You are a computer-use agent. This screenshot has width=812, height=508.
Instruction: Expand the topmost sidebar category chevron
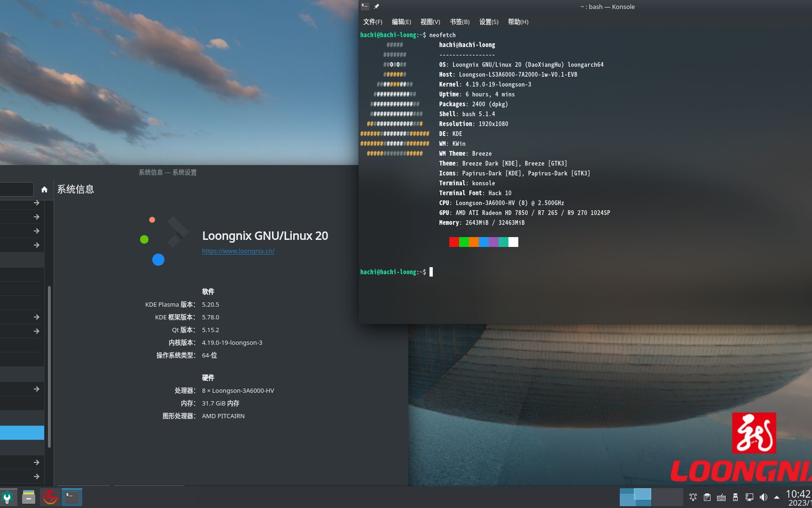tap(36, 203)
